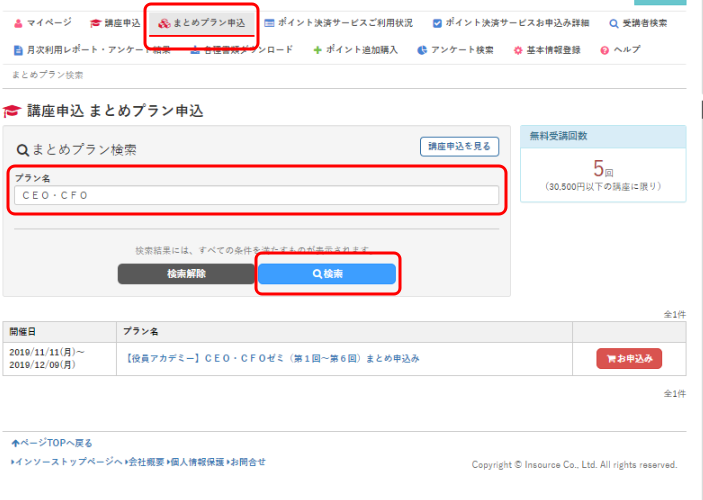Screen dimensions: 703x500
Task: Click the ポイント決済サービスお申込み詳細 checkmark icon
Action: [437, 22]
